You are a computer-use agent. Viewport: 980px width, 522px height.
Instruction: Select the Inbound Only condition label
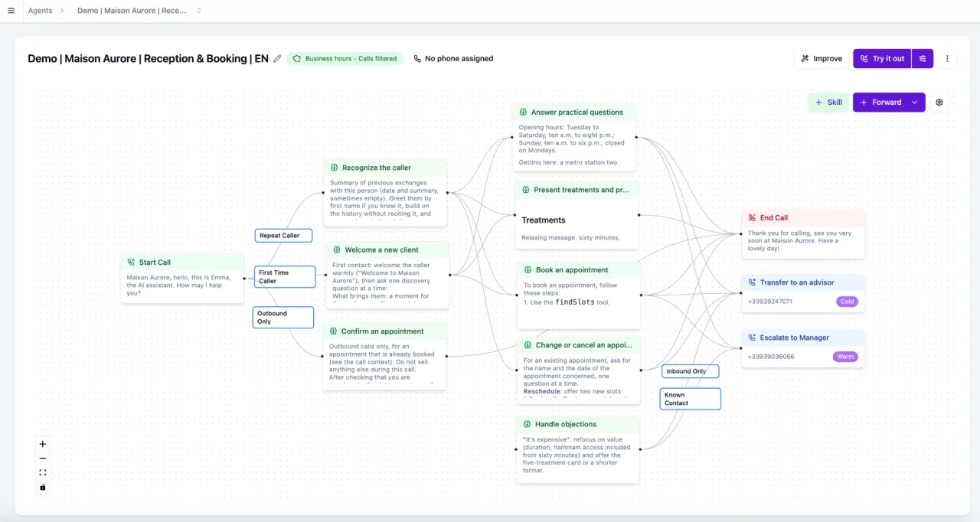(x=690, y=371)
